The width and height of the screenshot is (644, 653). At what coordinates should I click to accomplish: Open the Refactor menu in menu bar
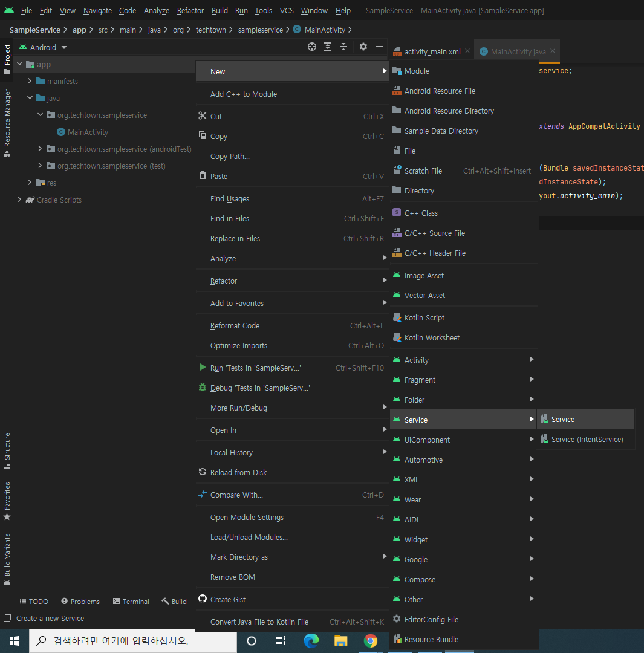190,10
